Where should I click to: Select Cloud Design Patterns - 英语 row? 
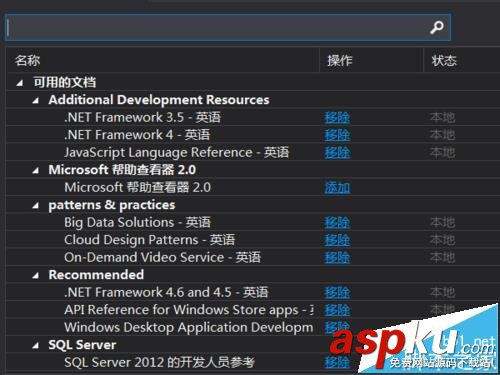[149, 240]
